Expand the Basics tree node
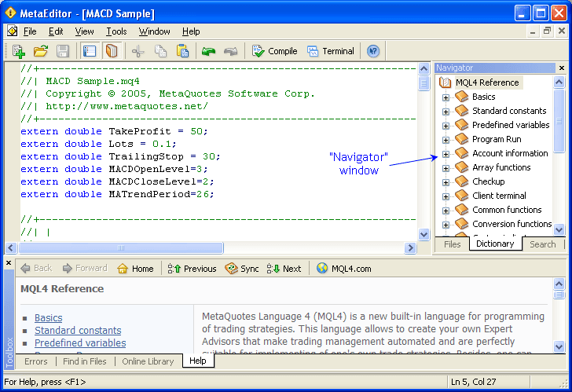 446,97
